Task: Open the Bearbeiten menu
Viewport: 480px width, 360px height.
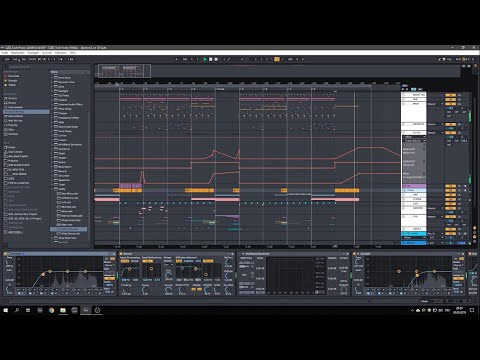Action: point(18,52)
